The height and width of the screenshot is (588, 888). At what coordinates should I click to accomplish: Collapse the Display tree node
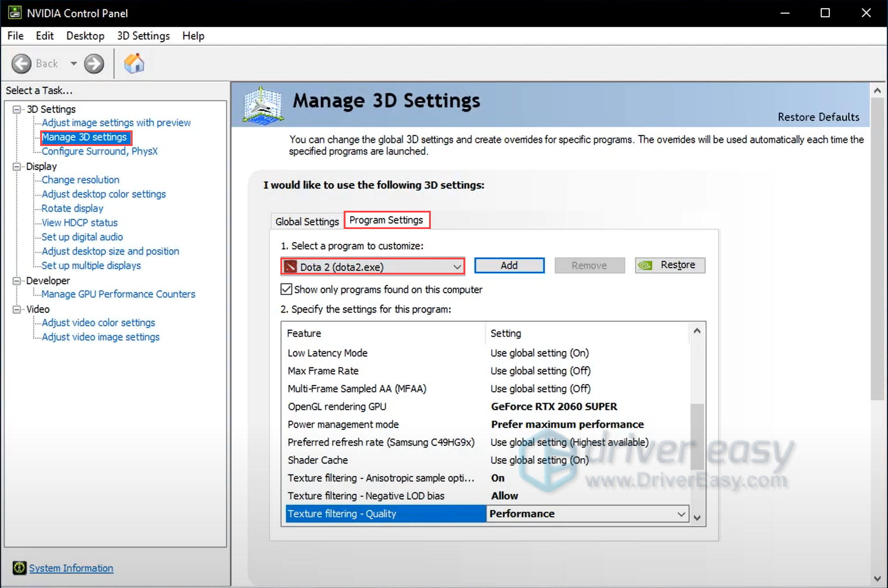pyautogui.click(x=17, y=167)
